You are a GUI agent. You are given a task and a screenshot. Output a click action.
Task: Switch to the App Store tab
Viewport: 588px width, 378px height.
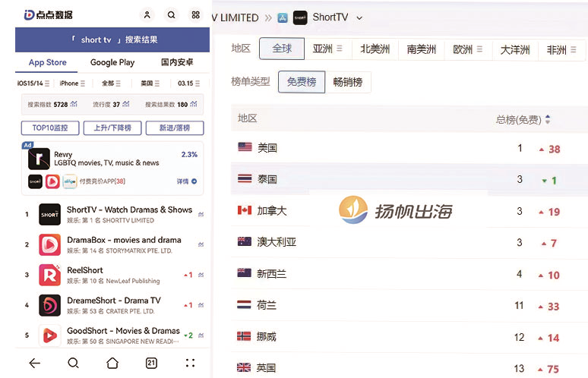point(48,62)
